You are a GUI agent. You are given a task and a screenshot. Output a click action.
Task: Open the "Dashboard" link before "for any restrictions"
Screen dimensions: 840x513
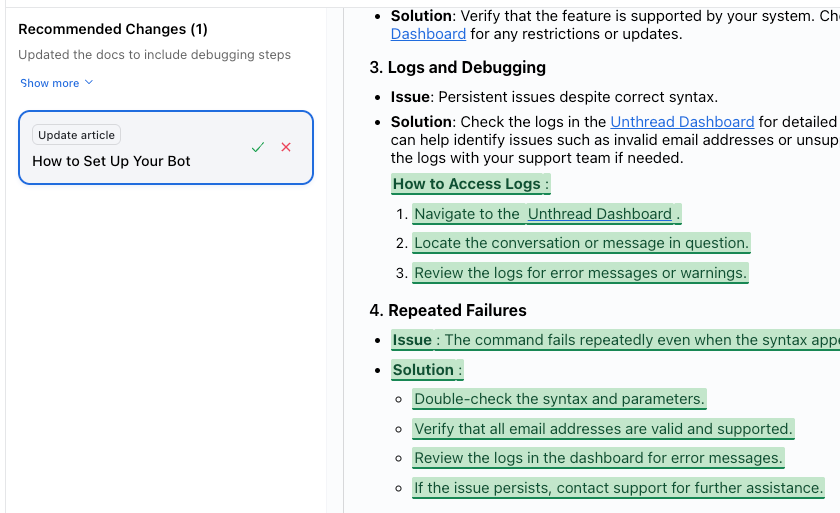pos(428,34)
